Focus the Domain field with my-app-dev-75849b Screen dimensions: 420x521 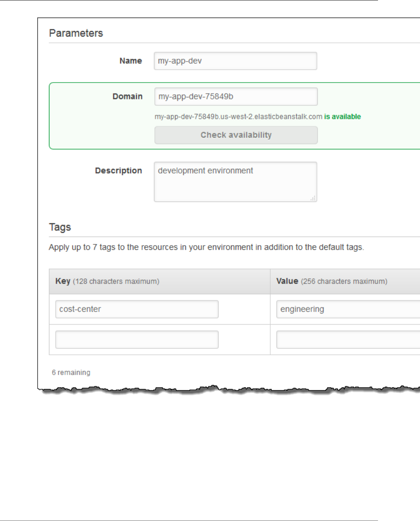point(236,96)
